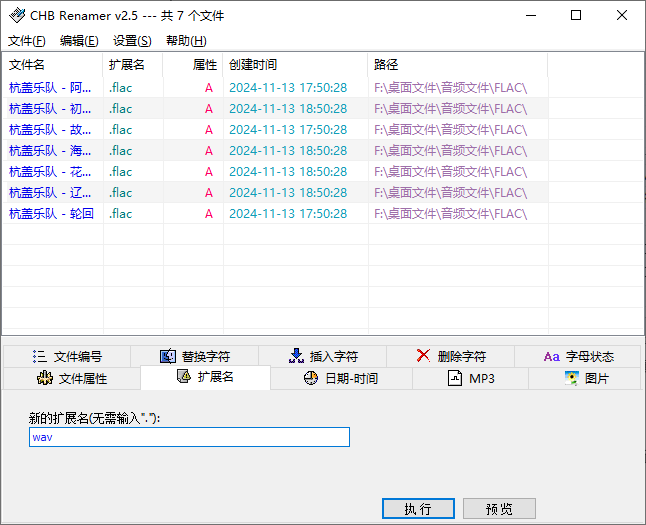Select file row 杭盖乐队 - 轮回
Image resolution: width=646 pixels, height=525 pixels.
275,214
